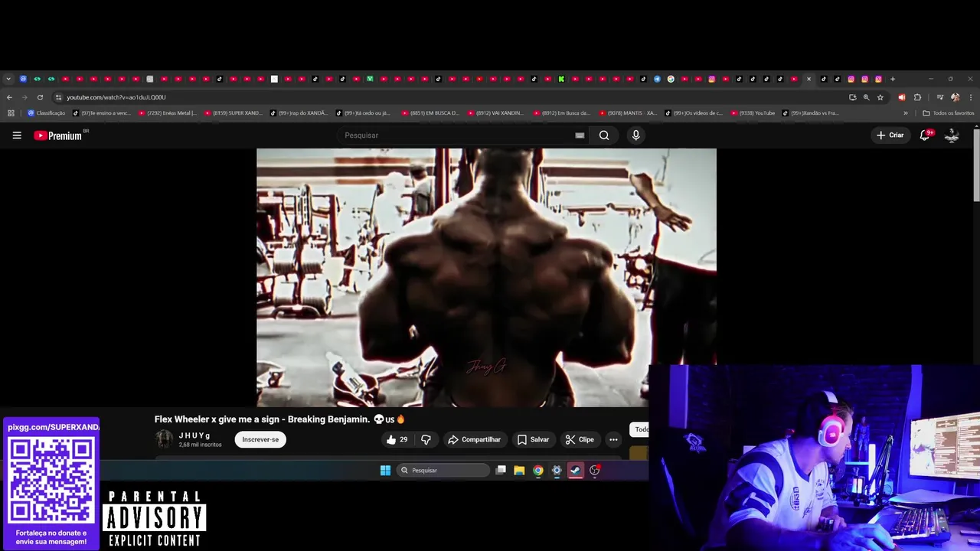Like the video with thumbs up
This screenshot has width=980, height=551.
click(397, 439)
